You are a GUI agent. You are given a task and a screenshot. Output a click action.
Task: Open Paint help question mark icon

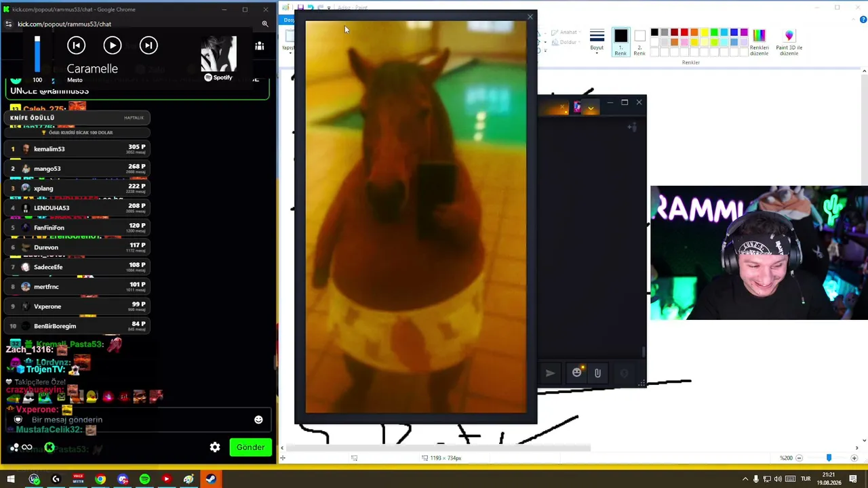pyautogui.click(x=863, y=20)
